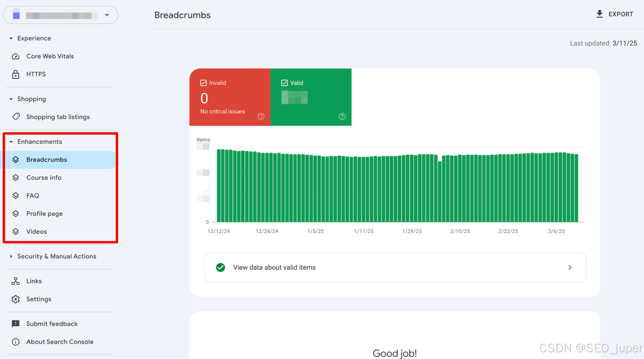This screenshot has width=644, height=359.
Task: Collapse the Enhancements section
Action: (x=11, y=142)
